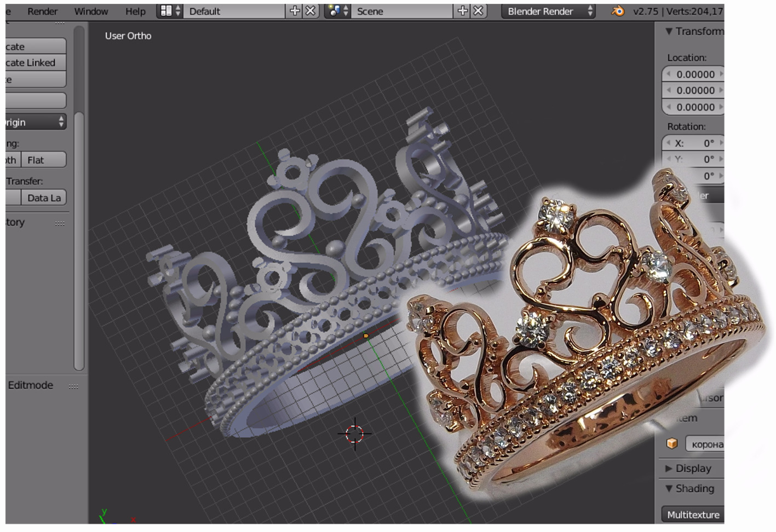Add a new screen layout with plus icon
Viewport: 776px width, 532px height.
[x=295, y=11]
